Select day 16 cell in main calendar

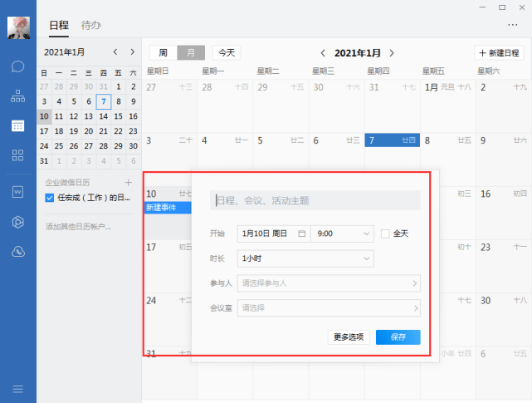tap(504, 213)
